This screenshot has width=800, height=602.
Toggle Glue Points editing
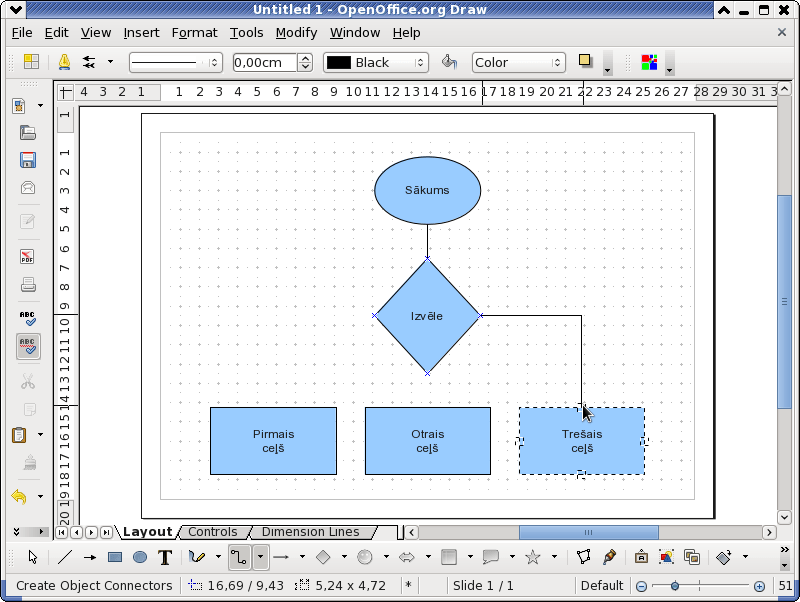point(609,557)
